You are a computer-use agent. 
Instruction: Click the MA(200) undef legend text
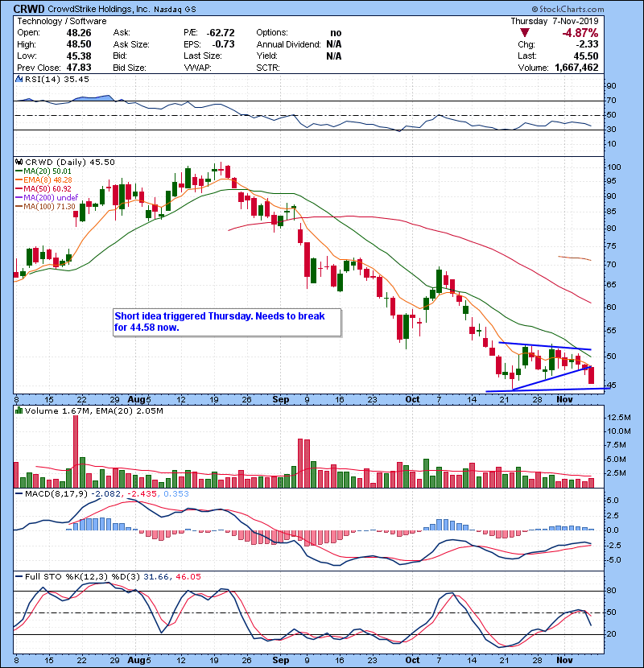pos(51,198)
